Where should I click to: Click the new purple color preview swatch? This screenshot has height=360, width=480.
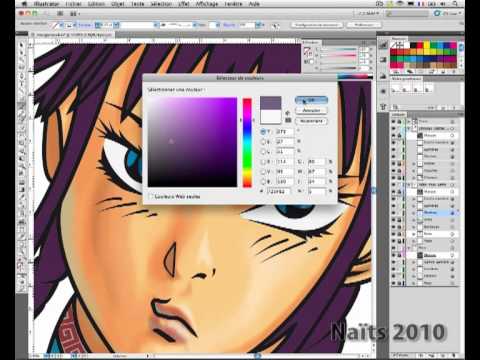point(270,103)
